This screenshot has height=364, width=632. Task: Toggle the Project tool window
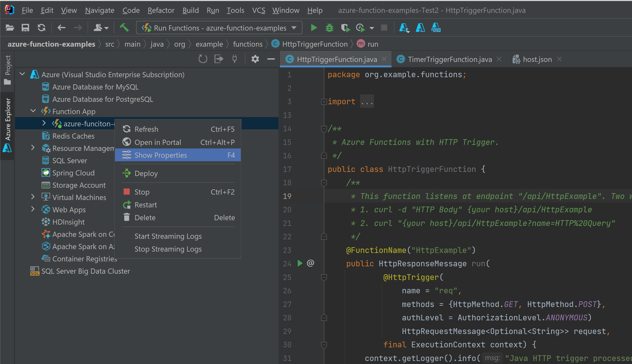(x=8, y=70)
